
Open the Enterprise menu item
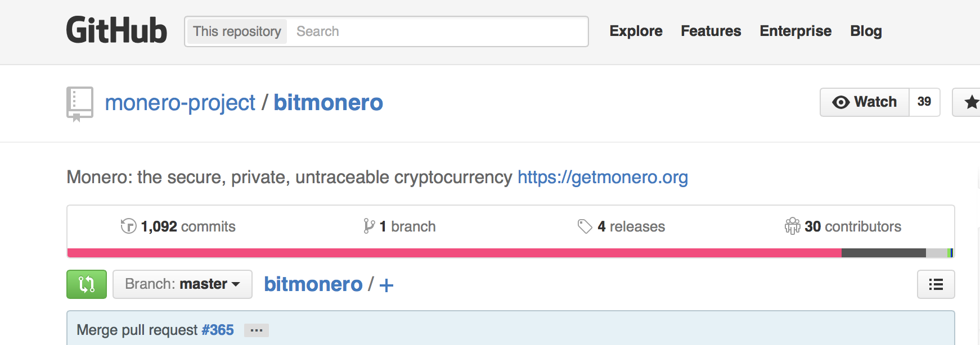pyautogui.click(x=795, y=31)
